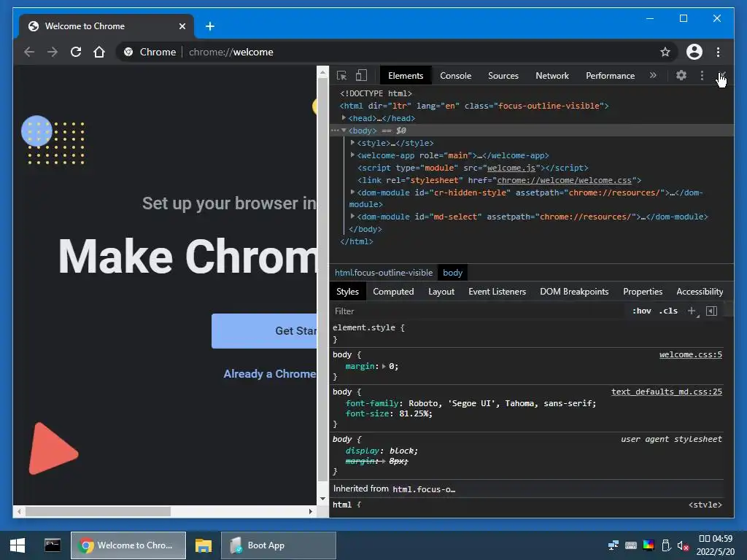Add a new style rule plus icon
The image size is (747, 560).
(692, 311)
